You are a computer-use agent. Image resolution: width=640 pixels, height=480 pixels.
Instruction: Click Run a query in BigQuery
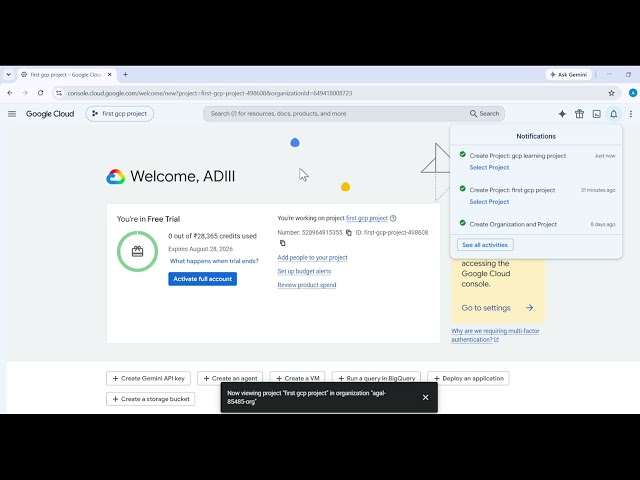(376, 378)
